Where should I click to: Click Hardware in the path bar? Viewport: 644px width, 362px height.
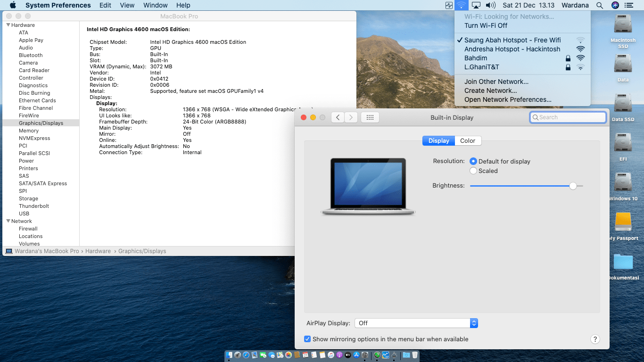point(98,251)
